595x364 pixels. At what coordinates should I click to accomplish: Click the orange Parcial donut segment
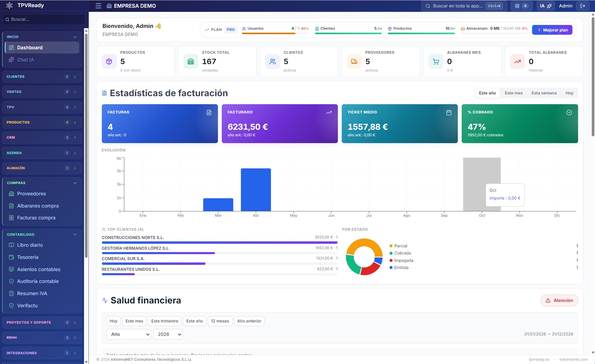click(365, 243)
